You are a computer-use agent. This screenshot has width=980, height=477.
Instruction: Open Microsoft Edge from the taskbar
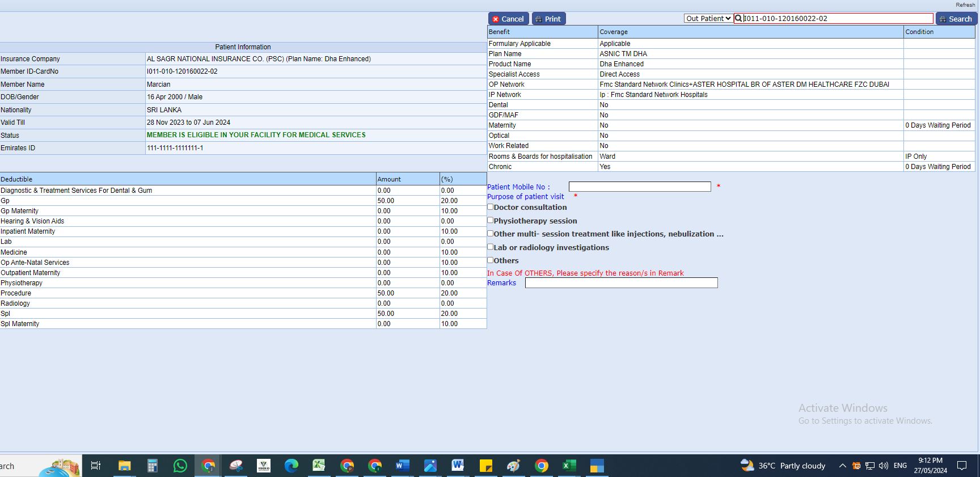pos(291,466)
